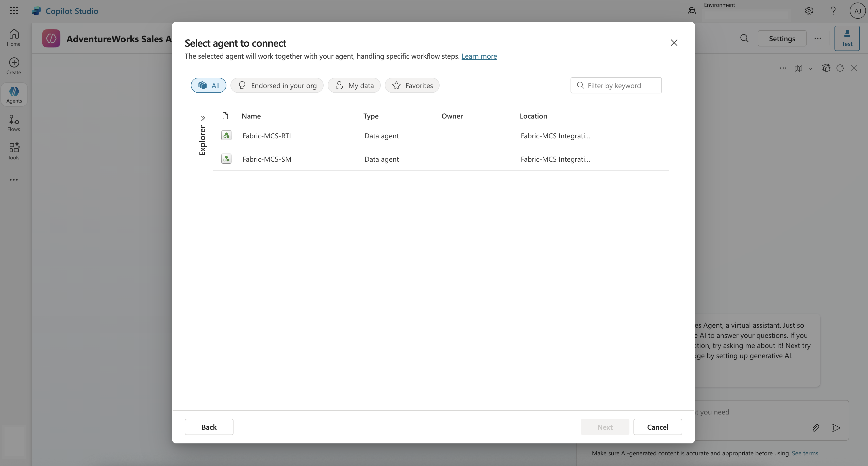Open the settings gear icon

809,11
